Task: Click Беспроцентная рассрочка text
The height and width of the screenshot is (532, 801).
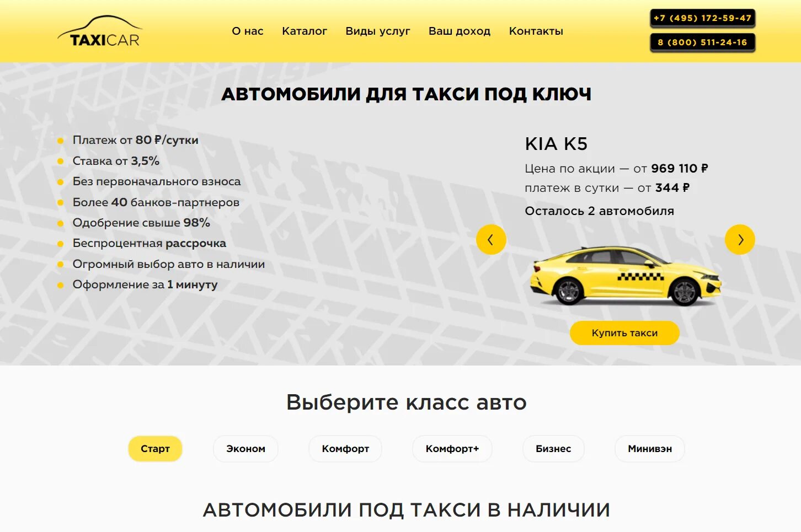Action: 149,243
